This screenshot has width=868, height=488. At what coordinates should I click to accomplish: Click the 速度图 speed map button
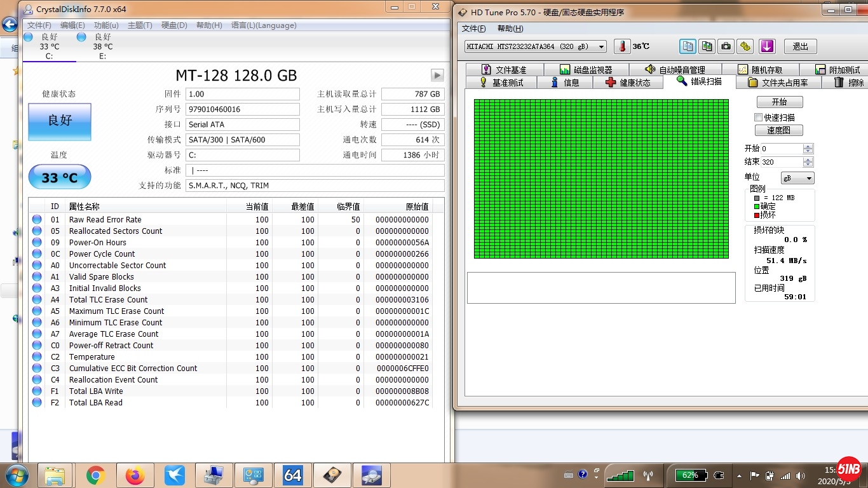tap(779, 130)
